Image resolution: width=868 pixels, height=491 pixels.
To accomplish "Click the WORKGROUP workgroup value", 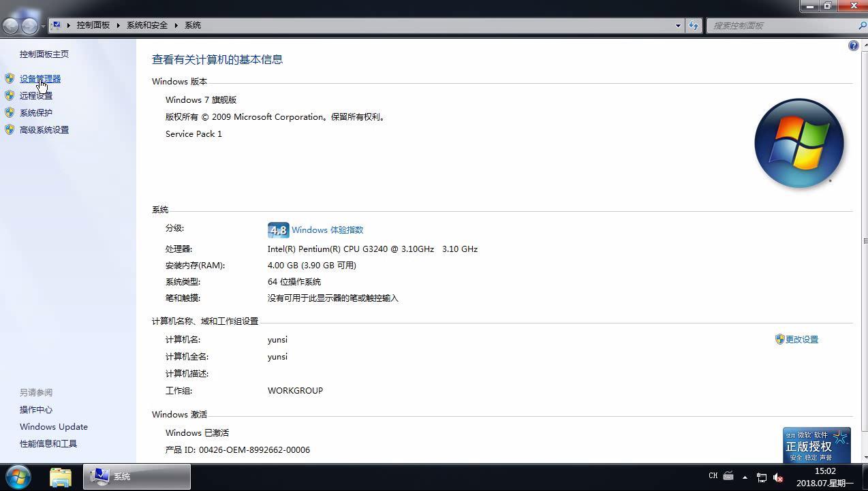I will point(295,390).
